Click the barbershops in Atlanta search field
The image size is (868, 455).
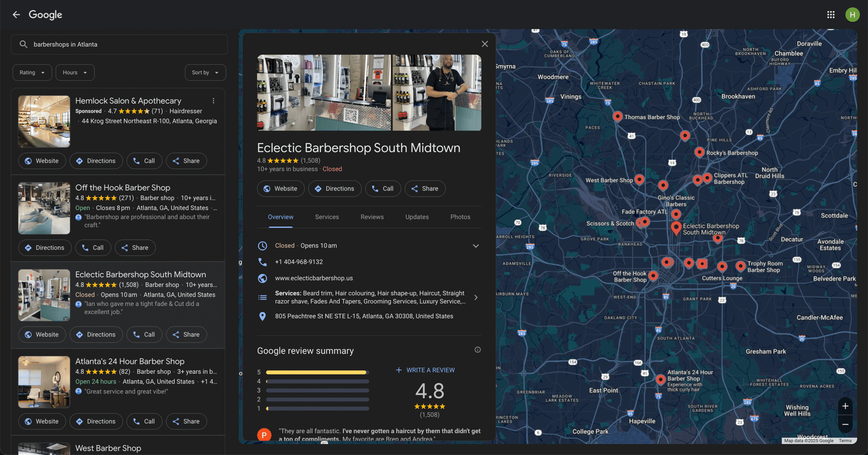pyautogui.click(x=119, y=45)
